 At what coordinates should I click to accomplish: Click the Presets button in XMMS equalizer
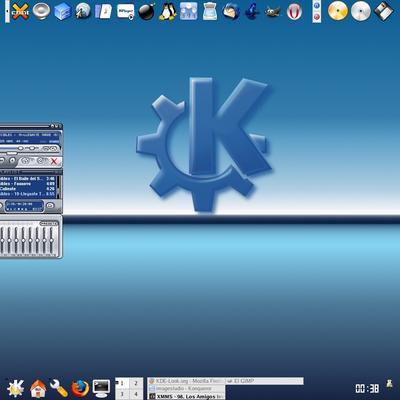coord(49,224)
